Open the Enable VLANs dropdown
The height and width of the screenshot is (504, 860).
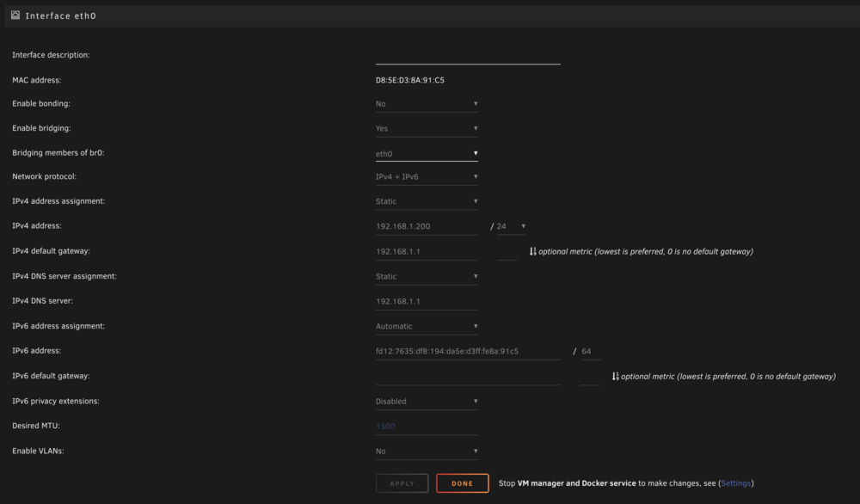click(427, 452)
